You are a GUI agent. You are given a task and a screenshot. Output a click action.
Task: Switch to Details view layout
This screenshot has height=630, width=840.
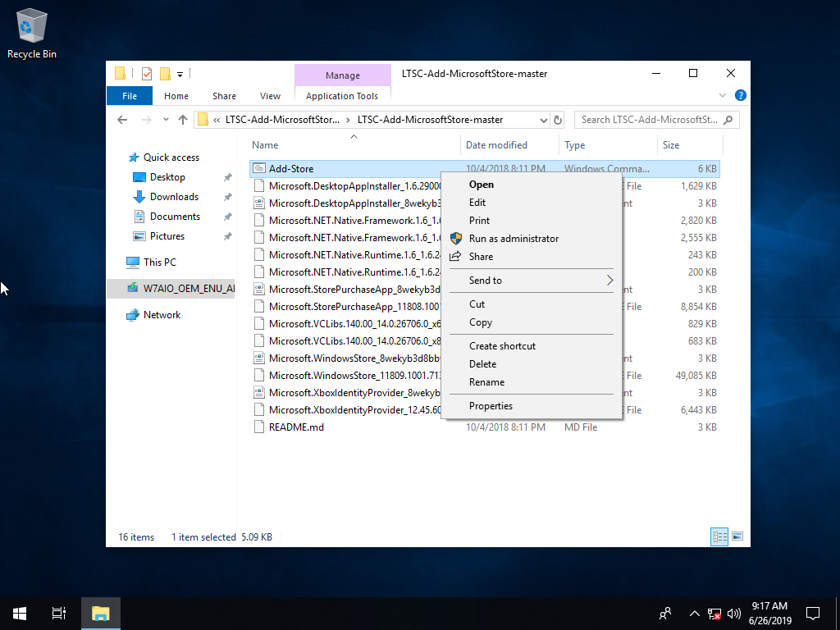719,536
